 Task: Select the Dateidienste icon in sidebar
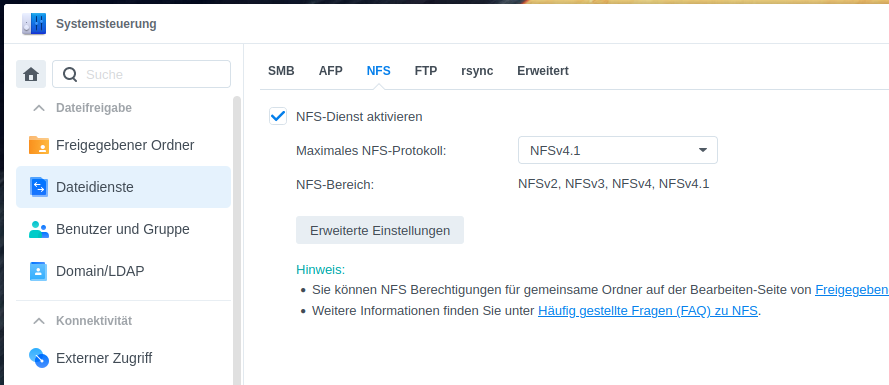point(39,187)
